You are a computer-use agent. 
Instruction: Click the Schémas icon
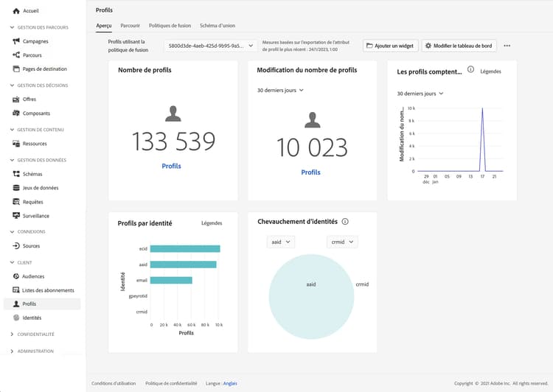16,174
